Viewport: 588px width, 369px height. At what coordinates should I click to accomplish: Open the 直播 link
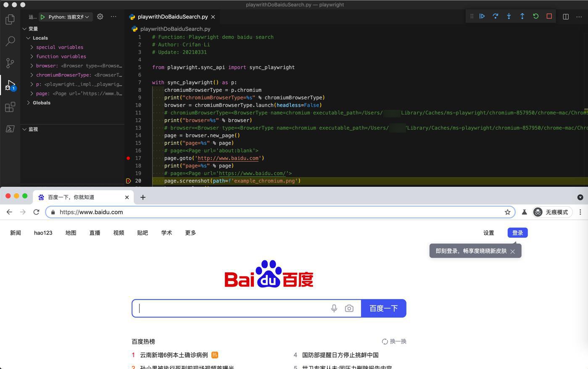95,233
